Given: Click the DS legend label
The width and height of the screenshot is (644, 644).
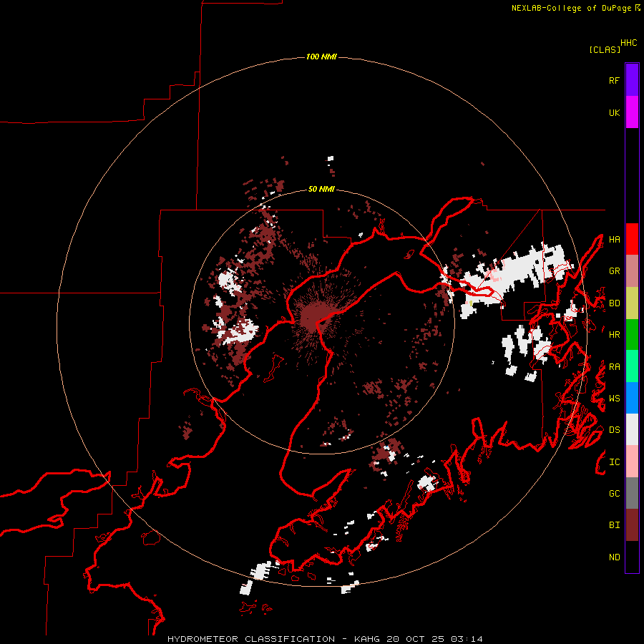Looking at the screenshot, I should coord(614,429).
